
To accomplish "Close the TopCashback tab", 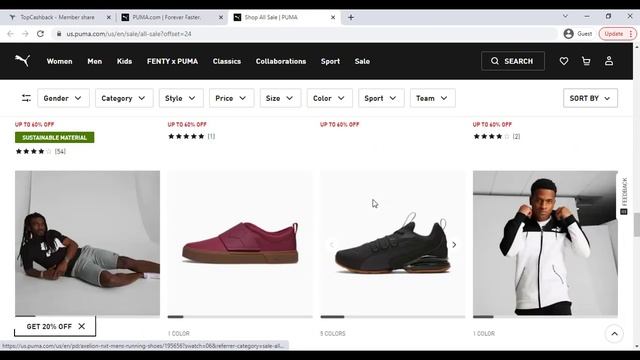I will [x=109, y=17].
